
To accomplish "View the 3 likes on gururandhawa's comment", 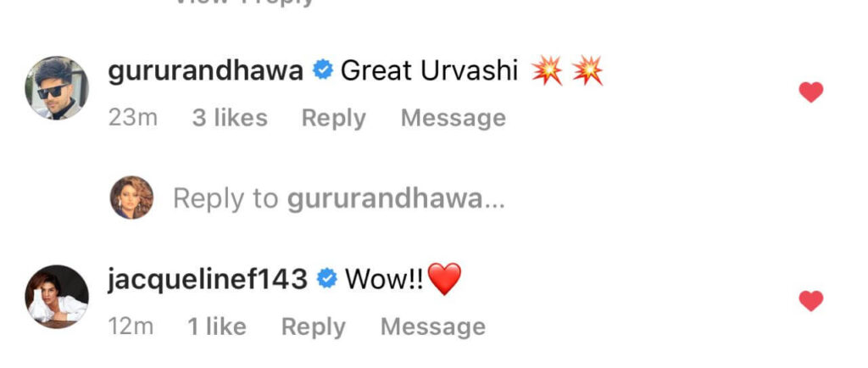I will (230, 118).
